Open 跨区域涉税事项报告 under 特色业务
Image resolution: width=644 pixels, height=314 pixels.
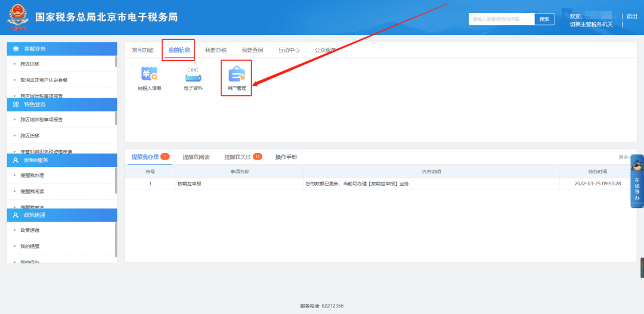42,119
